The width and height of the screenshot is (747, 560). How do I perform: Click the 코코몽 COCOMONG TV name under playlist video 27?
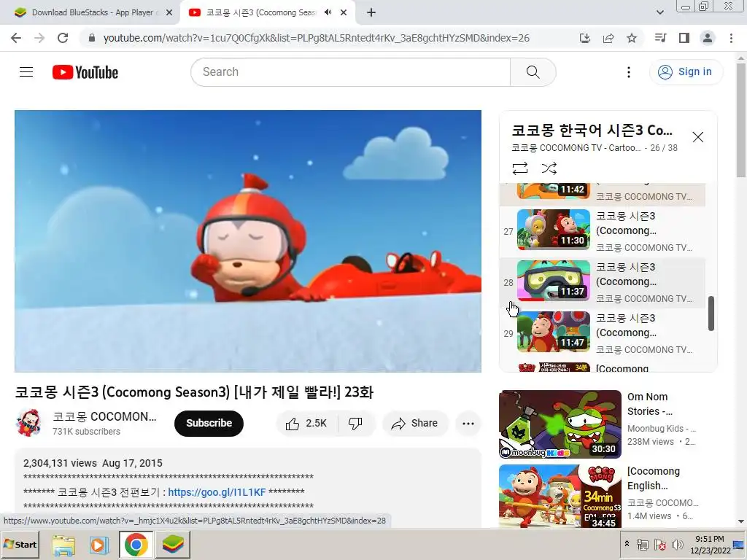click(x=644, y=248)
